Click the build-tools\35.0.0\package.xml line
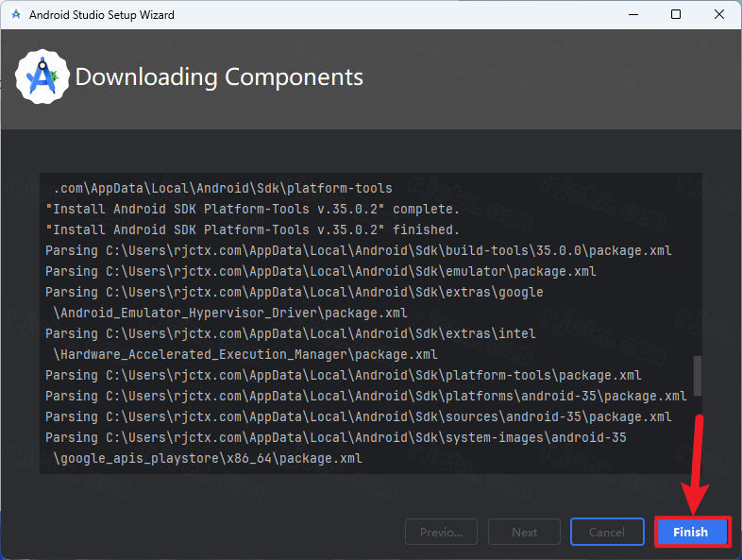The height and width of the screenshot is (560, 742). [358, 250]
